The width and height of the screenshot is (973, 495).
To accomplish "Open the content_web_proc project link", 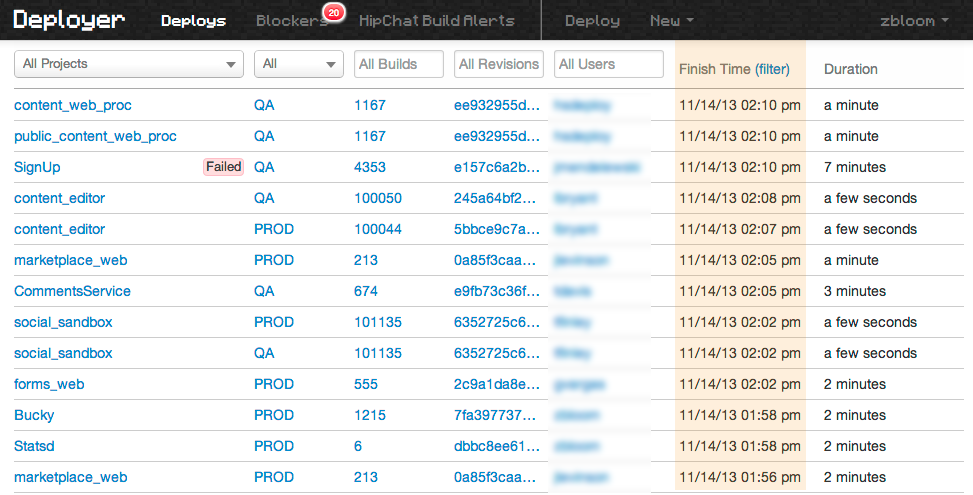I will [73, 105].
